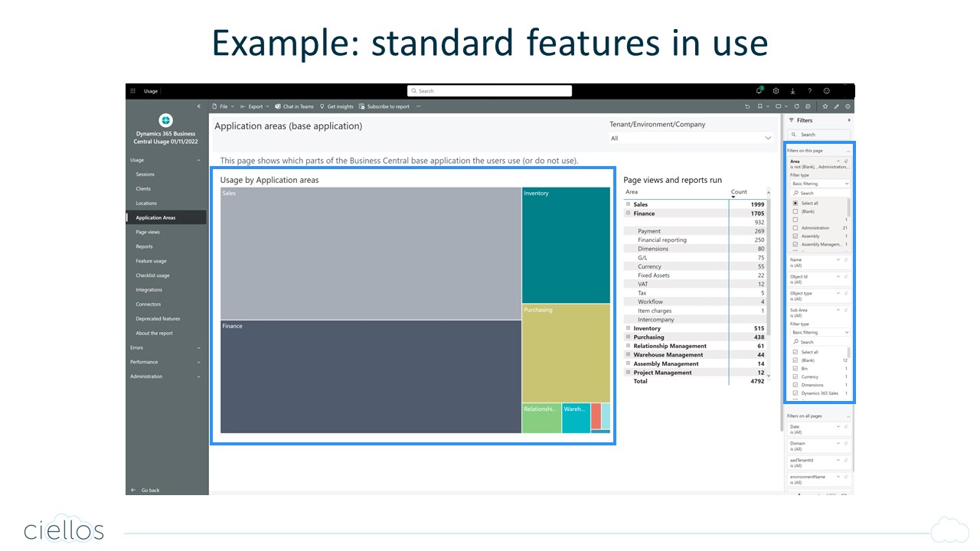Image resolution: width=980 pixels, height=551 pixels.
Task: Toggle Select all checkbox in Area filter
Action: (795, 203)
